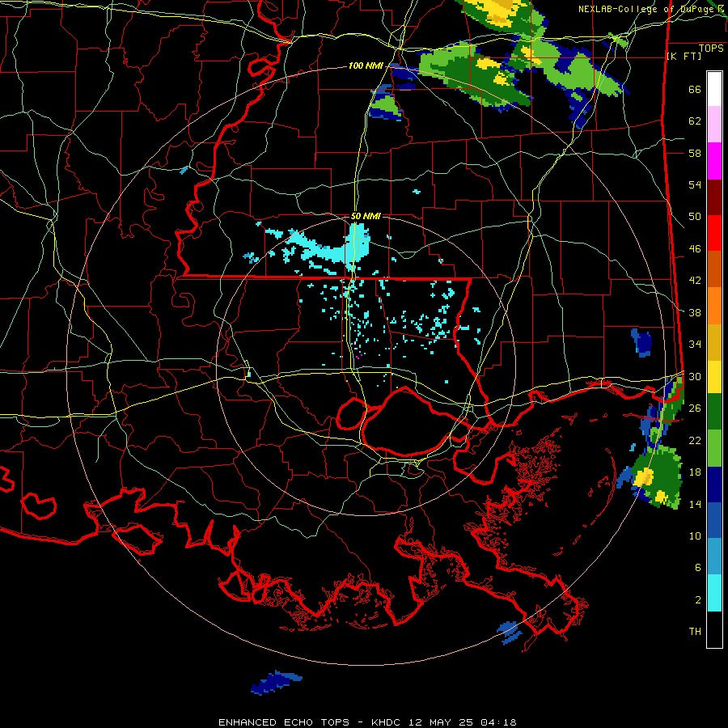The height and width of the screenshot is (728, 728).
Task: Click the bright orange legend swatch
Action: (x=714, y=306)
